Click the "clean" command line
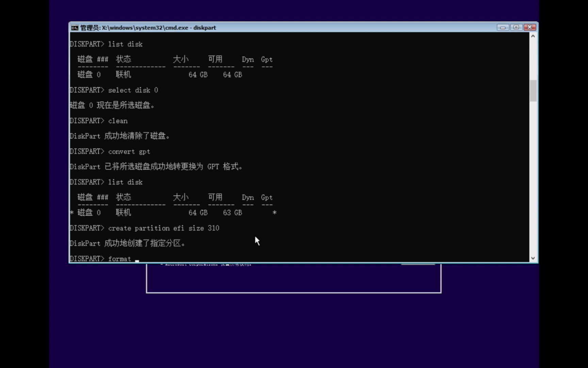 [99, 121]
